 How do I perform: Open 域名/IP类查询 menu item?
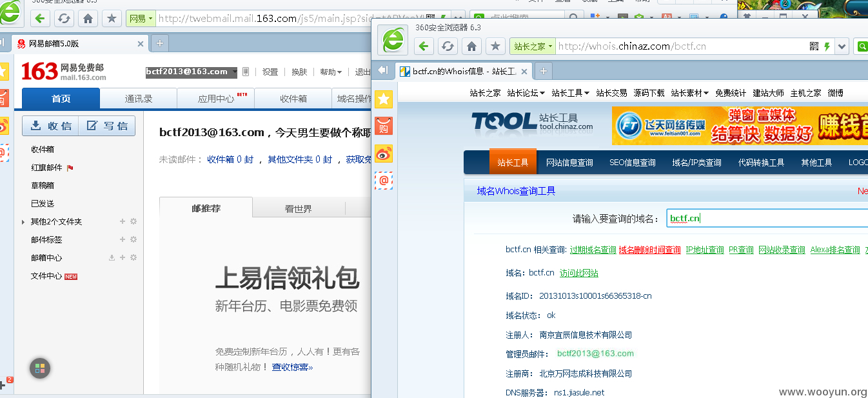point(696,163)
